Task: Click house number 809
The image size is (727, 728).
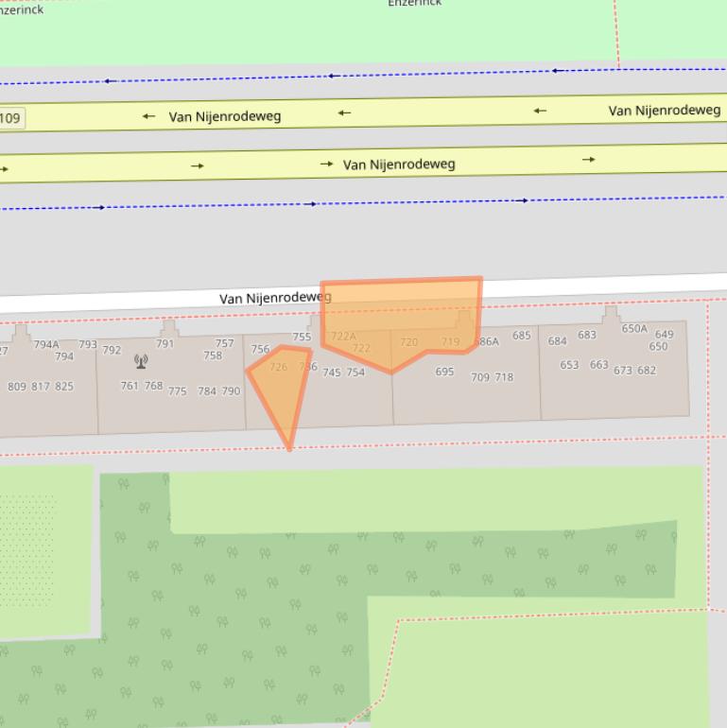Action: point(17,387)
